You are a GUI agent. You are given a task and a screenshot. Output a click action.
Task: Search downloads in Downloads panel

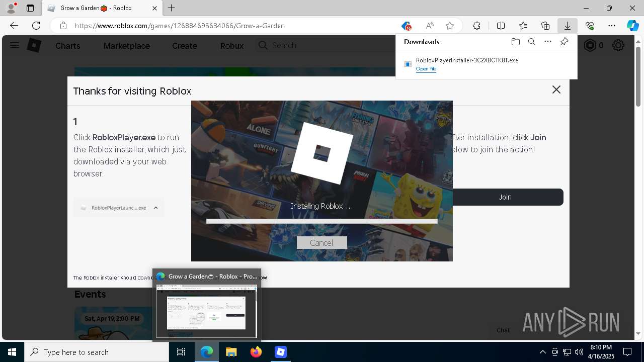coord(531,42)
